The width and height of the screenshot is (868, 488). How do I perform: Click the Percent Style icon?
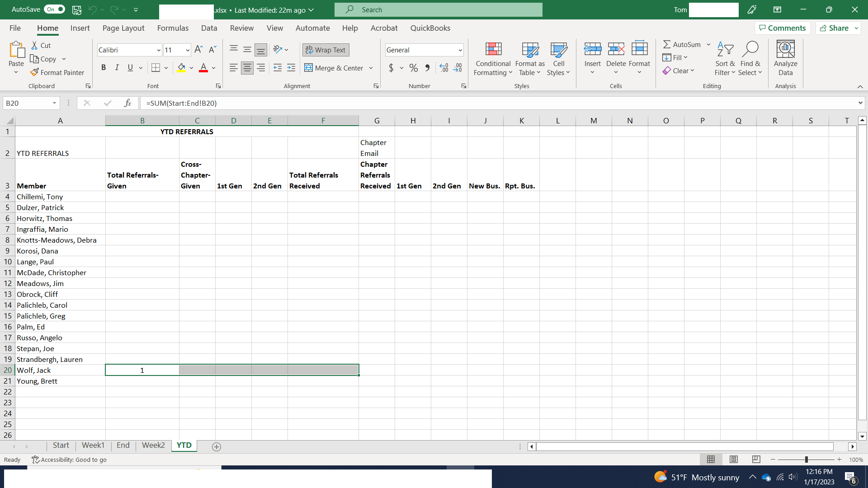pos(413,68)
